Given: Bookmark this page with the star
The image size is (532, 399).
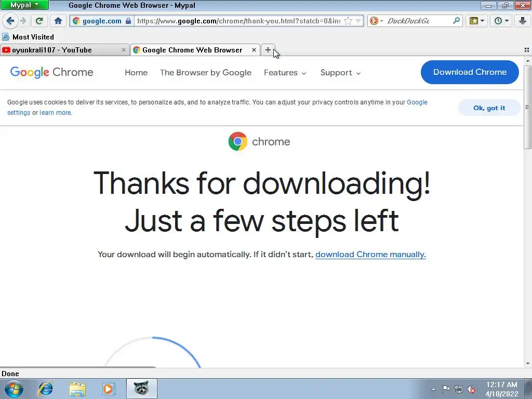Looking at the screenshot, I should coord(348,21).
